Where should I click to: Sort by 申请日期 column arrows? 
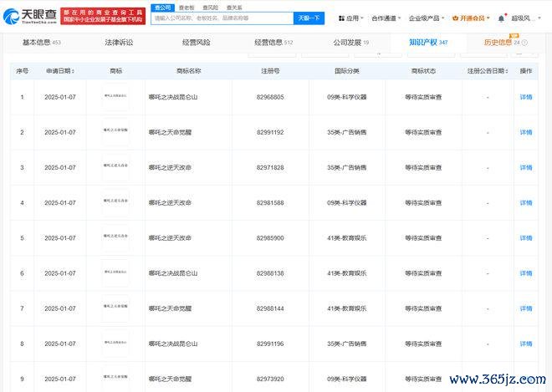coord(73,71)
